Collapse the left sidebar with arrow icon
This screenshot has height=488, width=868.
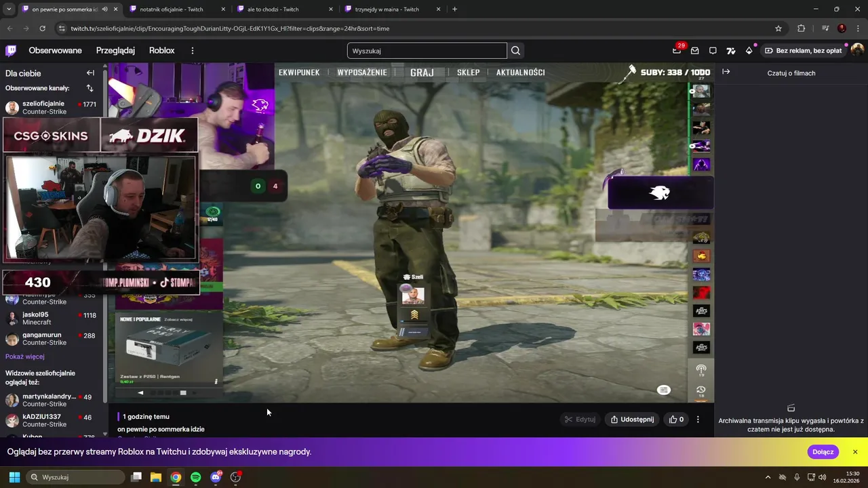(90, 73)
